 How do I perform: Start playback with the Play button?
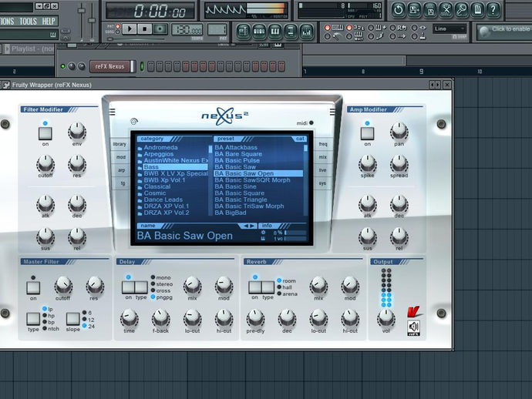pos(130,29)
